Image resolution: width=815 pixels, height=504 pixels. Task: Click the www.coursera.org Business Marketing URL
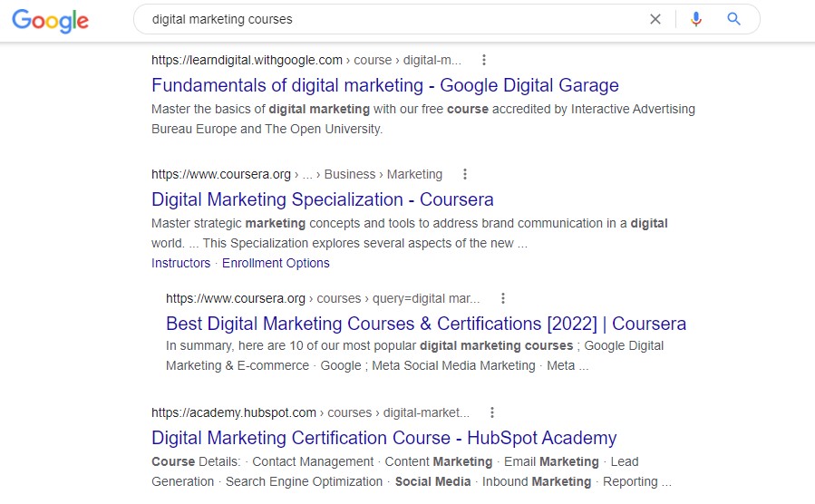click(296, 175)
